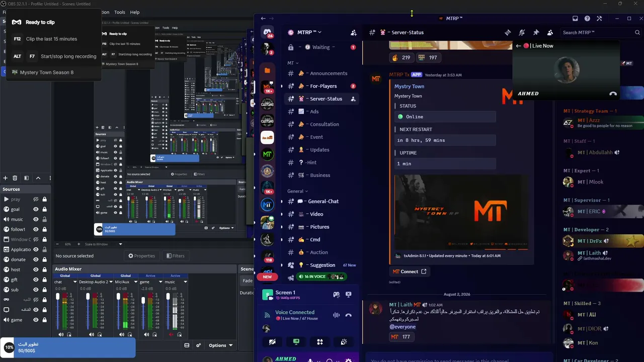The height and width of the screenshot is (362, 644).
Task: Open Desktop Audio 2 mixer dropdown
Action: click(x=111, y=282)
